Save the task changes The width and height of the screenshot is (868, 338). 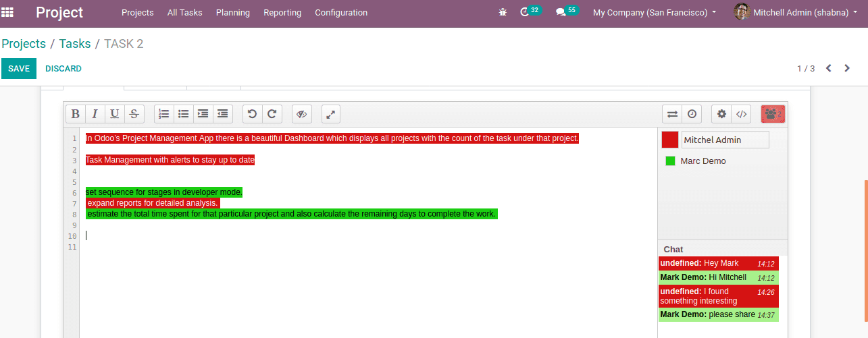tap(19, 69)
